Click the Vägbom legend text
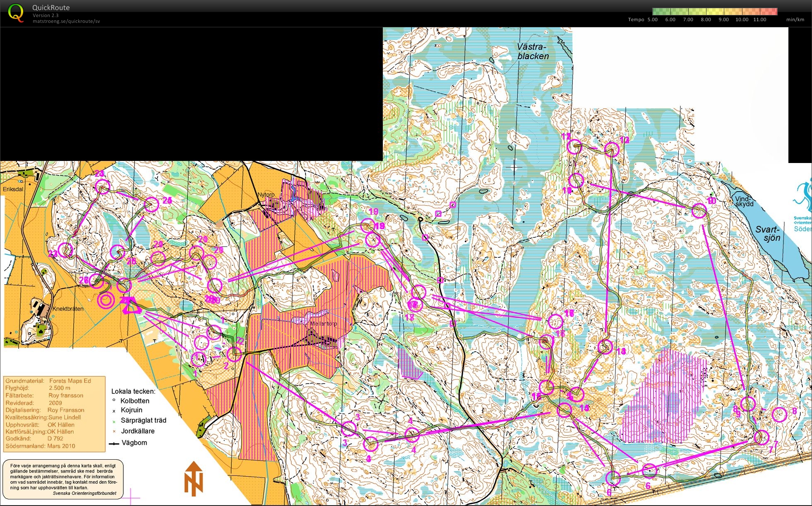Viewport: 812px width, 506px height. (135, 443)
